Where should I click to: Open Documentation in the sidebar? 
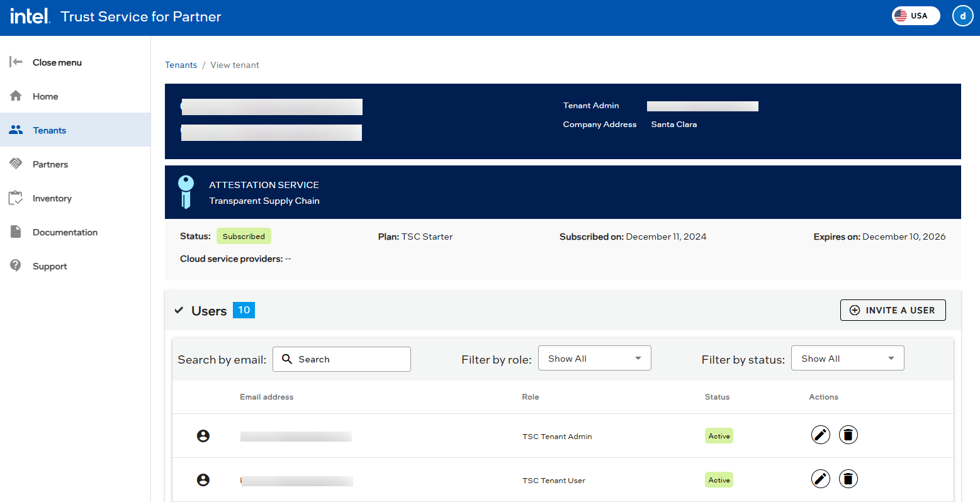pos(75,232)
